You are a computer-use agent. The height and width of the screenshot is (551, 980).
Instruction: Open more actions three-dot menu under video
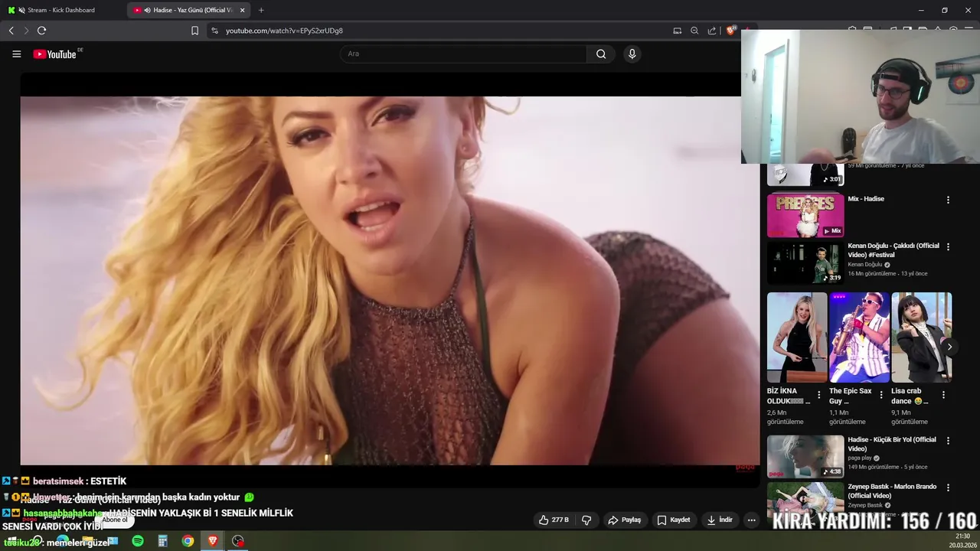[x=751, y=520]
